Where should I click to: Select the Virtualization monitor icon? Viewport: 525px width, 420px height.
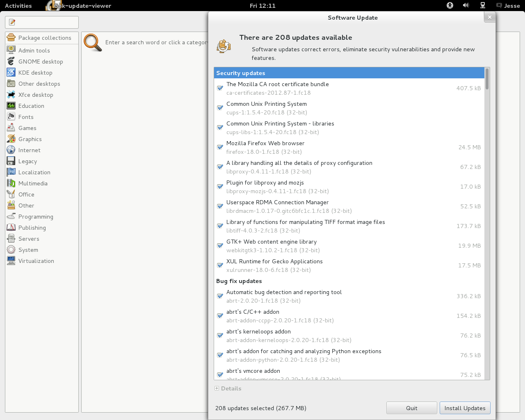coord(11,260)
